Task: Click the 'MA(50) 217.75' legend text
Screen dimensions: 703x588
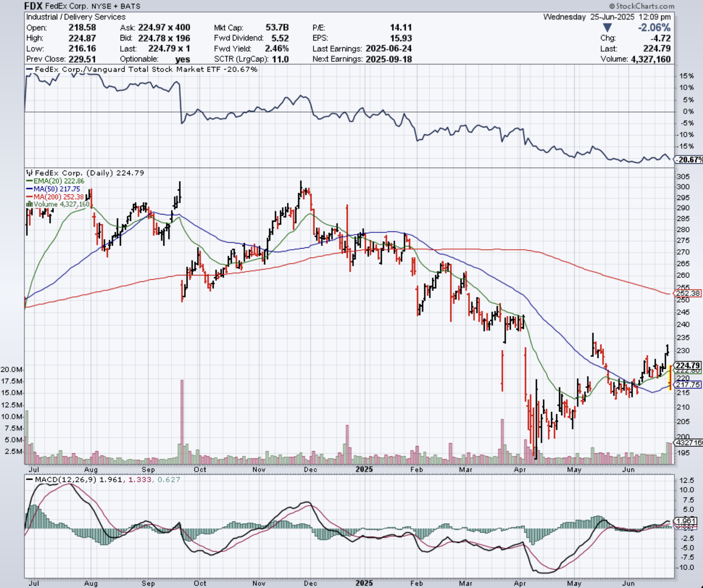Action: click(x=57, y=189)
